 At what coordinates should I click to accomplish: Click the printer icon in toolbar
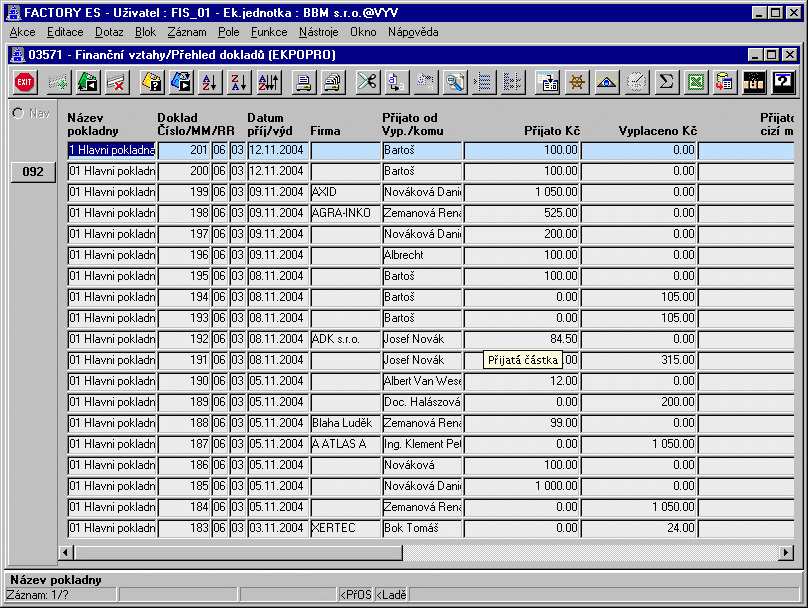(306, 82)
